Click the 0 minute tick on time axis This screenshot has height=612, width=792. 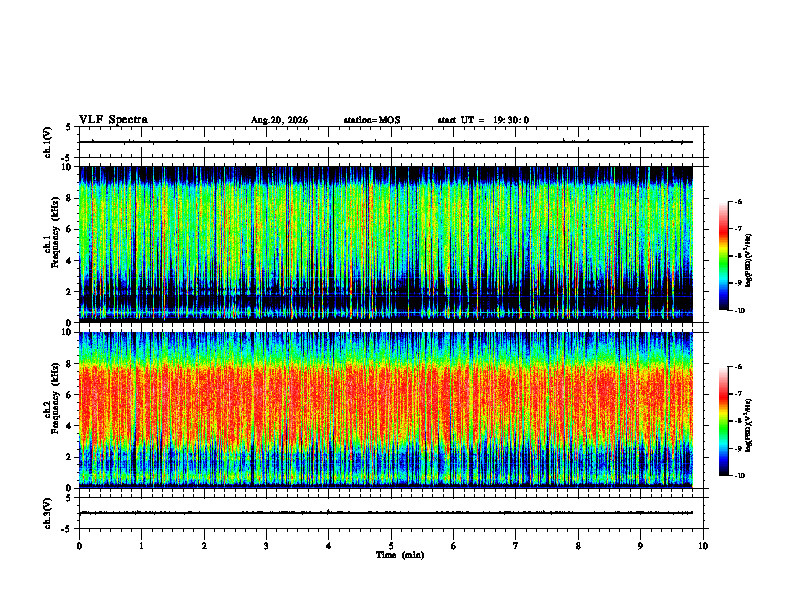point(79,546)
